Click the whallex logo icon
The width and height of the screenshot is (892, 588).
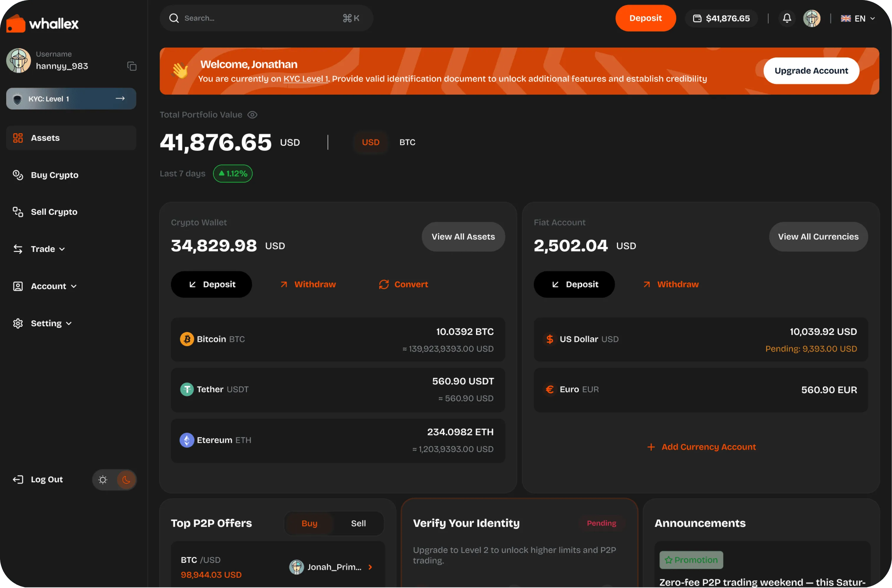coord(16,23)
